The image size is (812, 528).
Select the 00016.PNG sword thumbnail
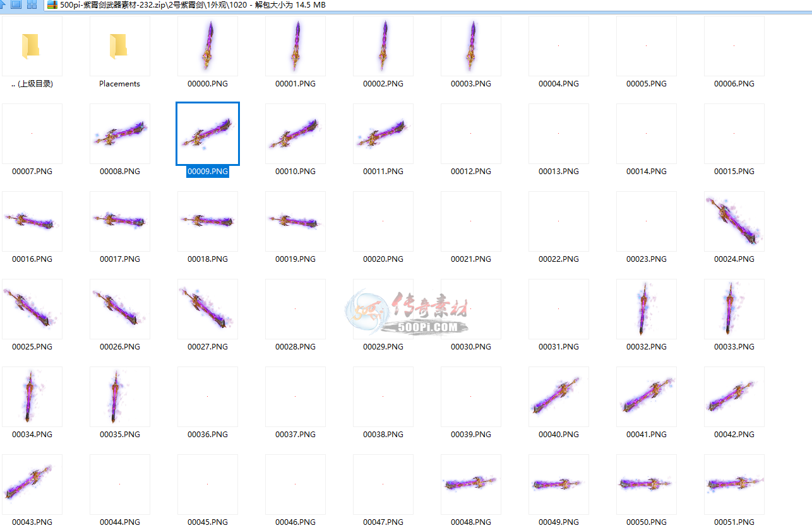click(x=32, y=221)
